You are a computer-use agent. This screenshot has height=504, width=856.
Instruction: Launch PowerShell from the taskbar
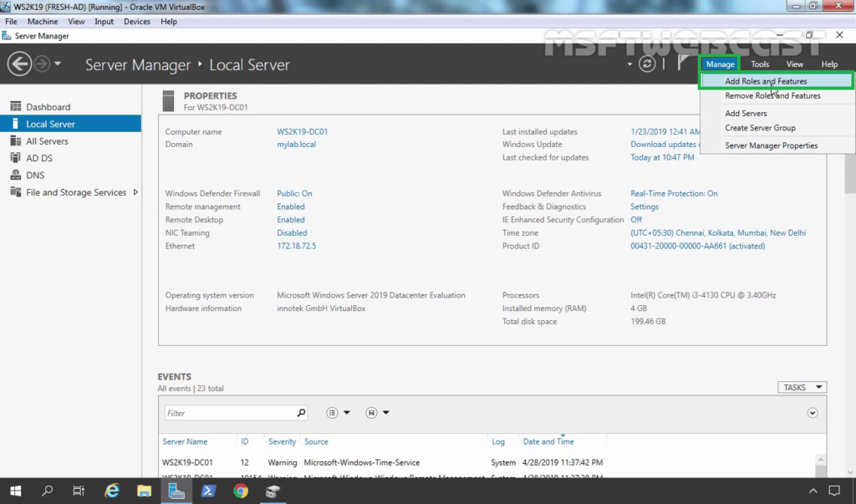[209, 491]
